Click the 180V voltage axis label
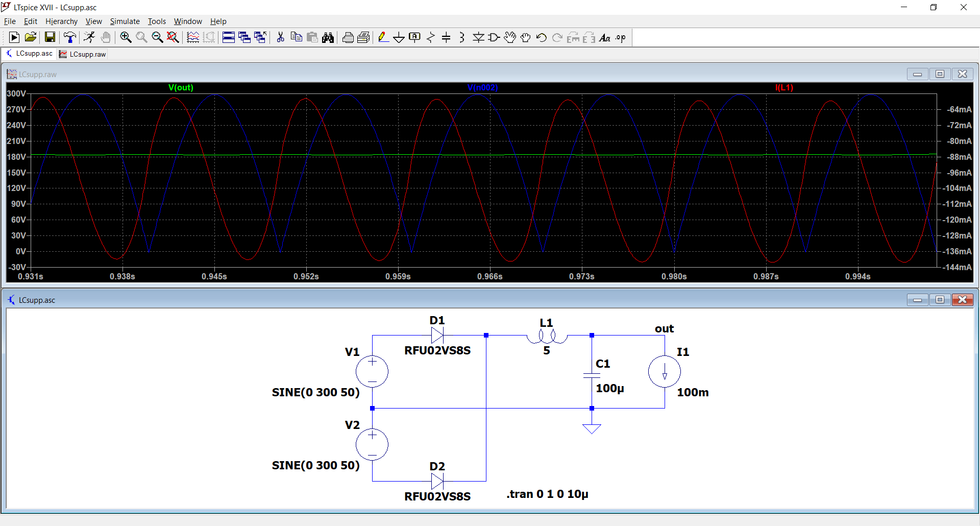This screenshot has height=526, width=980. click(16, 157)
